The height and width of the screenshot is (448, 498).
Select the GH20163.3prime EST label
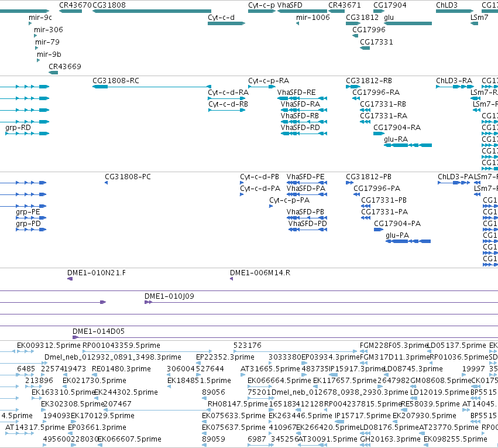pyautogui.click(x=390, y=439)
